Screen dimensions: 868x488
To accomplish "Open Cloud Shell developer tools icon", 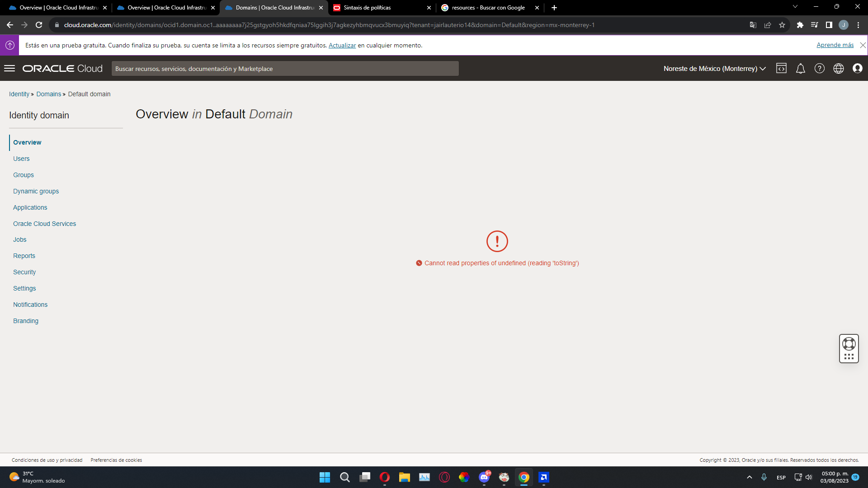I will 781,68.
